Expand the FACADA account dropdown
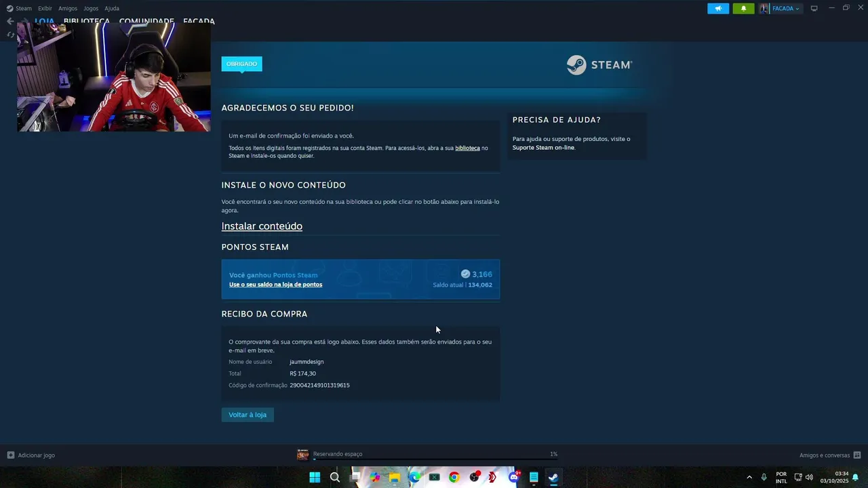 click(x=787, y=8)
